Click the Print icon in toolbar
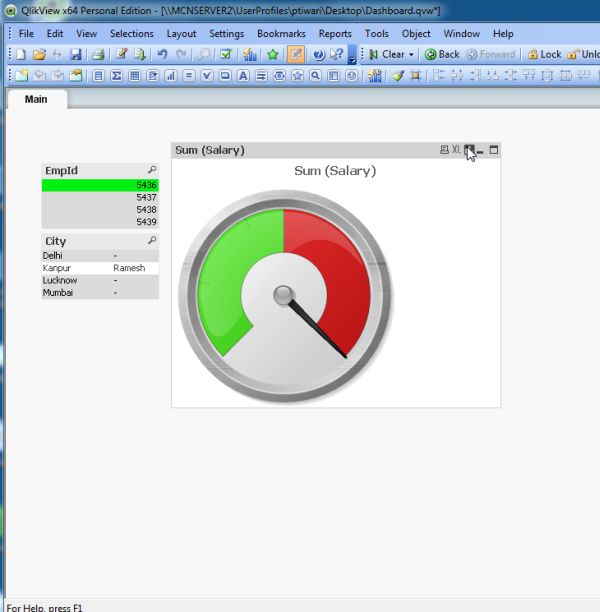The height and width of the screenshot is (612, 600). [x=98, y=54]
